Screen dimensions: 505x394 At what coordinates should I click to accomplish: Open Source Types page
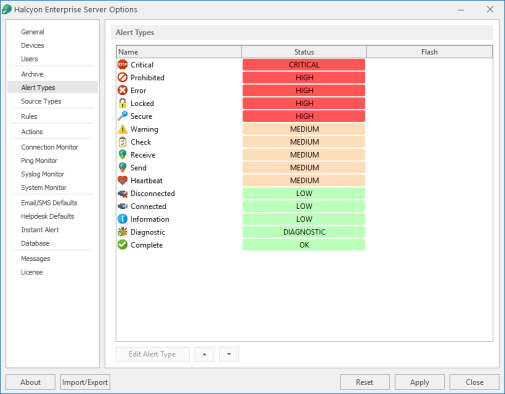41,101
